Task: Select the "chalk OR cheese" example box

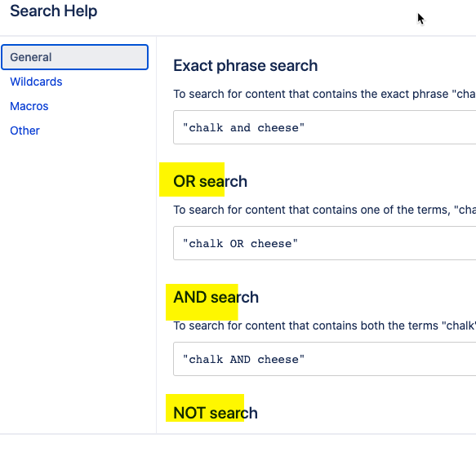Action: 324,243
